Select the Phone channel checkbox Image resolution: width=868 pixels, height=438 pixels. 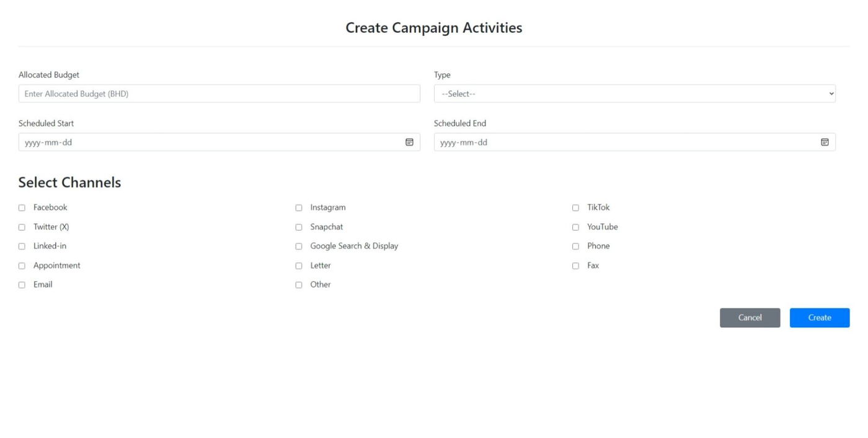575,247
